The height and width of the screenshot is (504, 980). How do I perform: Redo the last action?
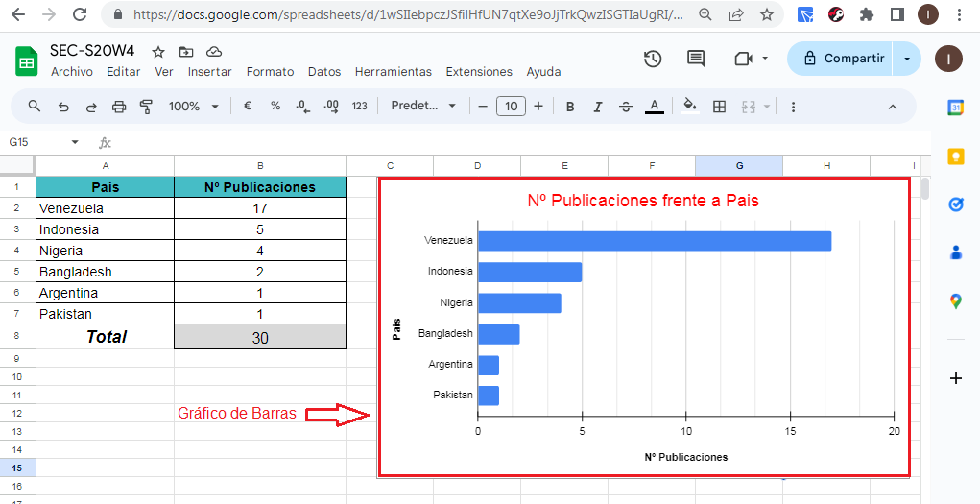tap(90, 107)
